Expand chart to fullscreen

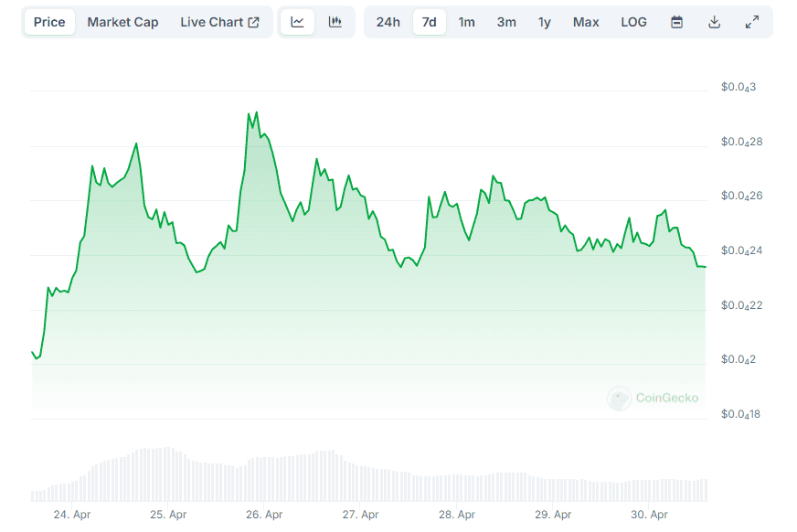point(752,22)
